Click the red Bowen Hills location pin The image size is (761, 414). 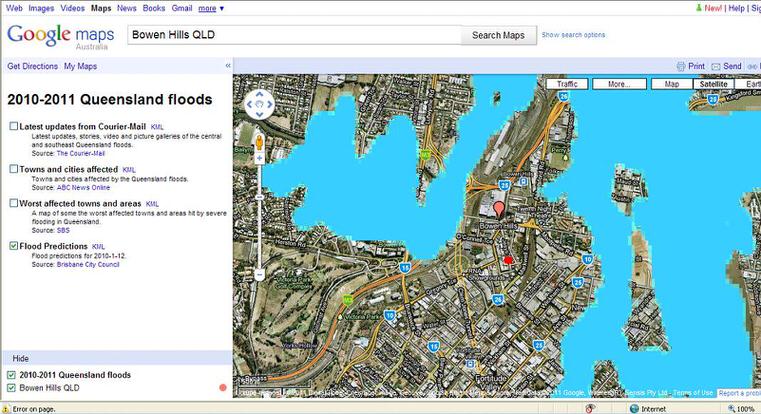coord(498,210)
